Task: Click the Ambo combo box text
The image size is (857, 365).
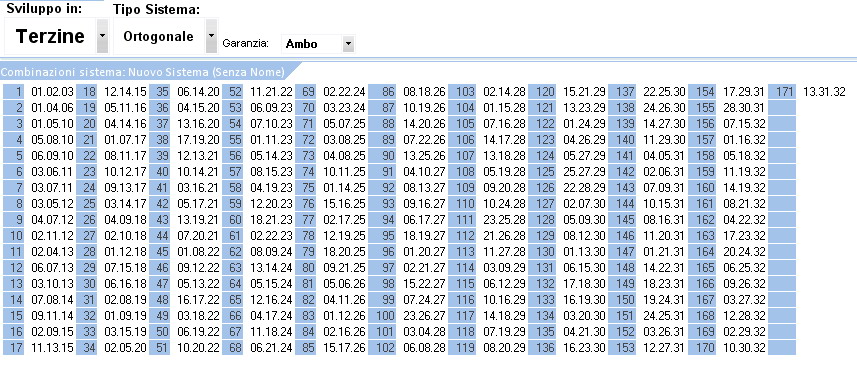Action: [301, 44]
